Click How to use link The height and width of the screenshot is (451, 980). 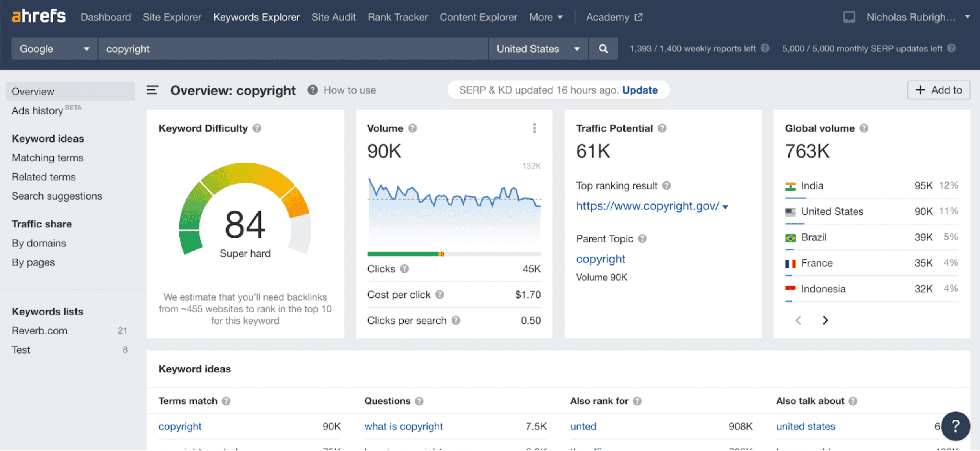pos(349,90)
